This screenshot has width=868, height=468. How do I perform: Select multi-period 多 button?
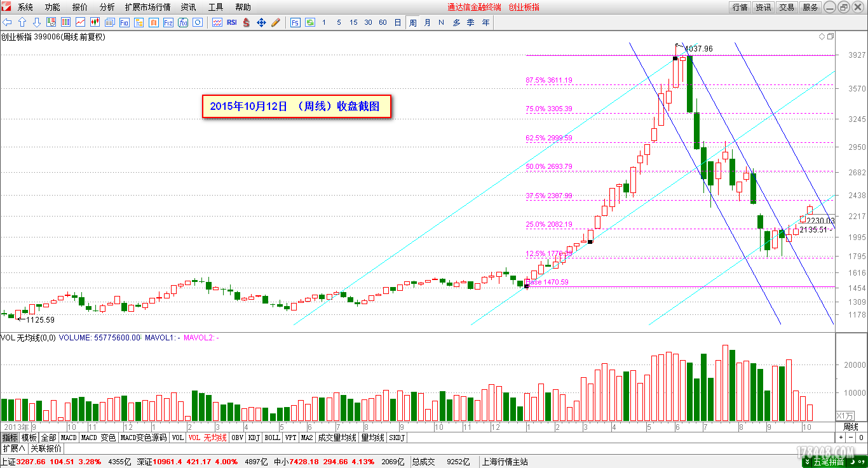pos(456,22)
